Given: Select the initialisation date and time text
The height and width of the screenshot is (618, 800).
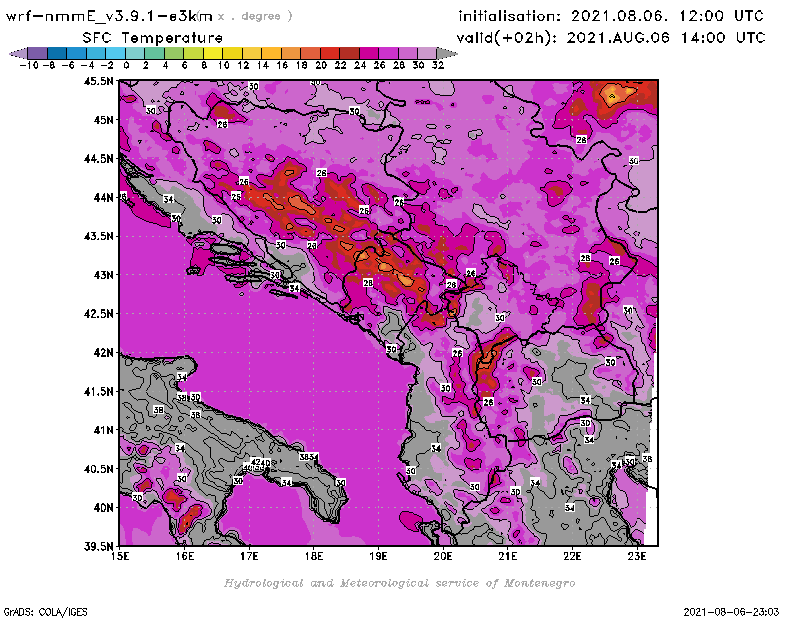Looking at the screenshot, I should point(611,16).
